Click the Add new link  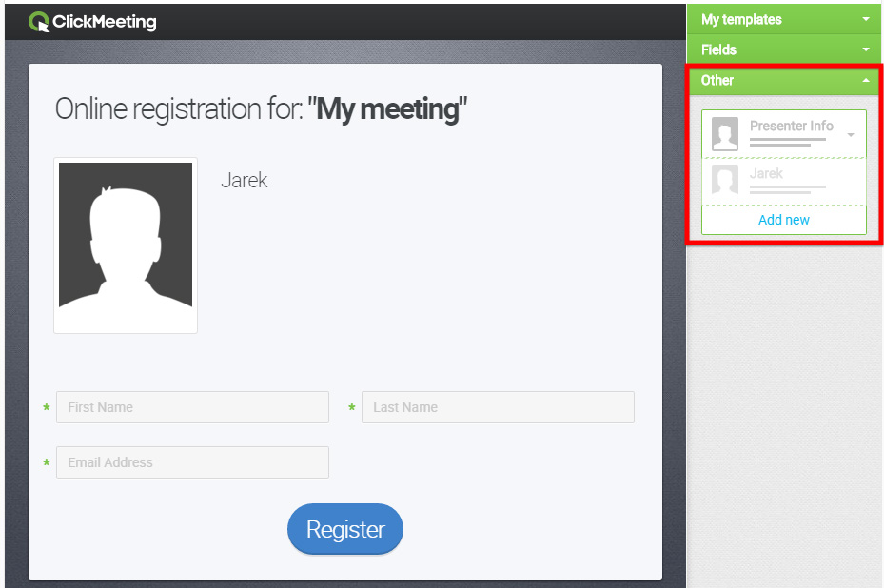(x=784, y=220)
